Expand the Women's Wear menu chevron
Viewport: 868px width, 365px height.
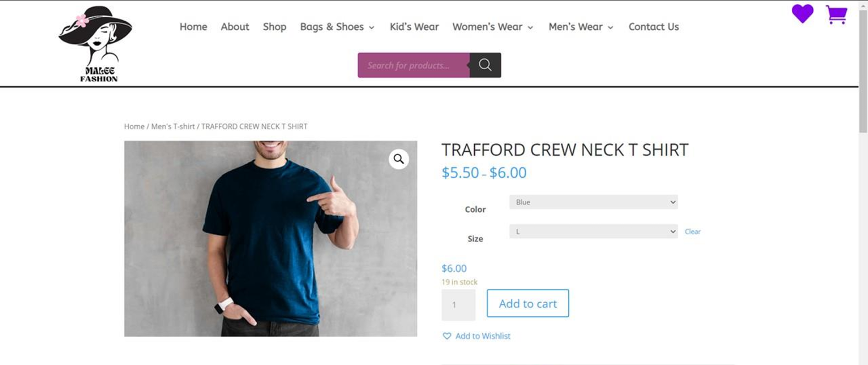pos(530,27)
